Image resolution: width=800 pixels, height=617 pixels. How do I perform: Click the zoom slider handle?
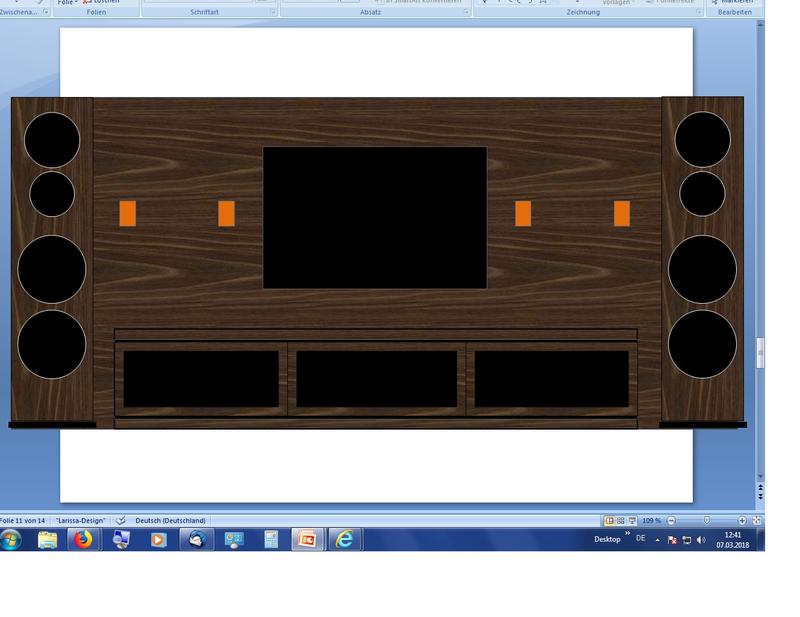tap(707, 521)
